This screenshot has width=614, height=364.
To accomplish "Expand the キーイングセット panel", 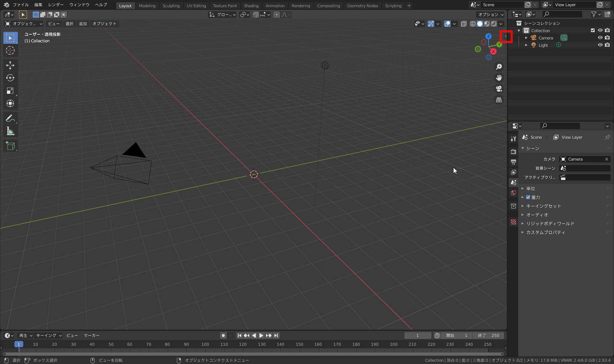I will 523,206.
